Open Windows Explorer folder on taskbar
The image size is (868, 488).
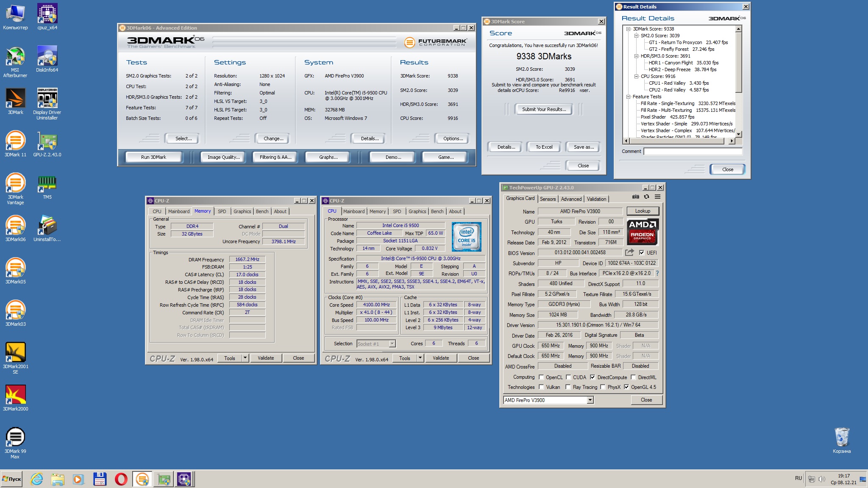pyautogui.click(x=58, y=479)
